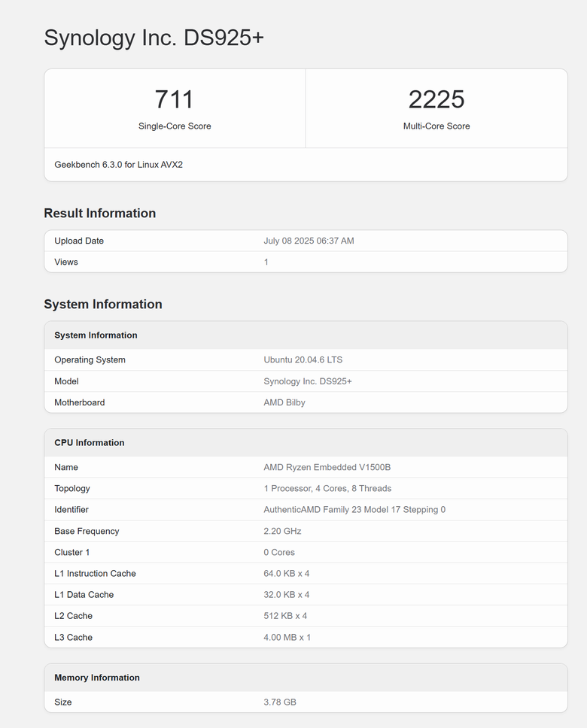587x728 pixels.
Task: Click the Result Information heading
Action: click(100, 213)
